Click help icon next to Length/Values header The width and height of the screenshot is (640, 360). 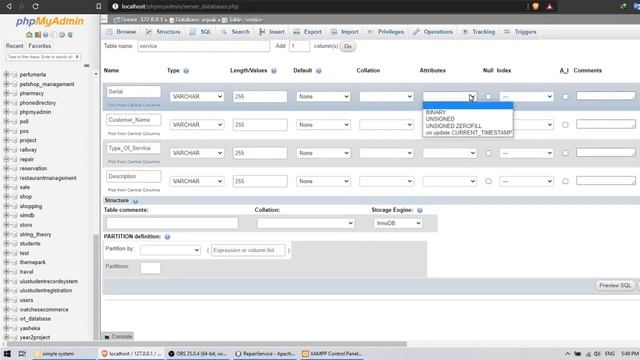click(274, 71)
